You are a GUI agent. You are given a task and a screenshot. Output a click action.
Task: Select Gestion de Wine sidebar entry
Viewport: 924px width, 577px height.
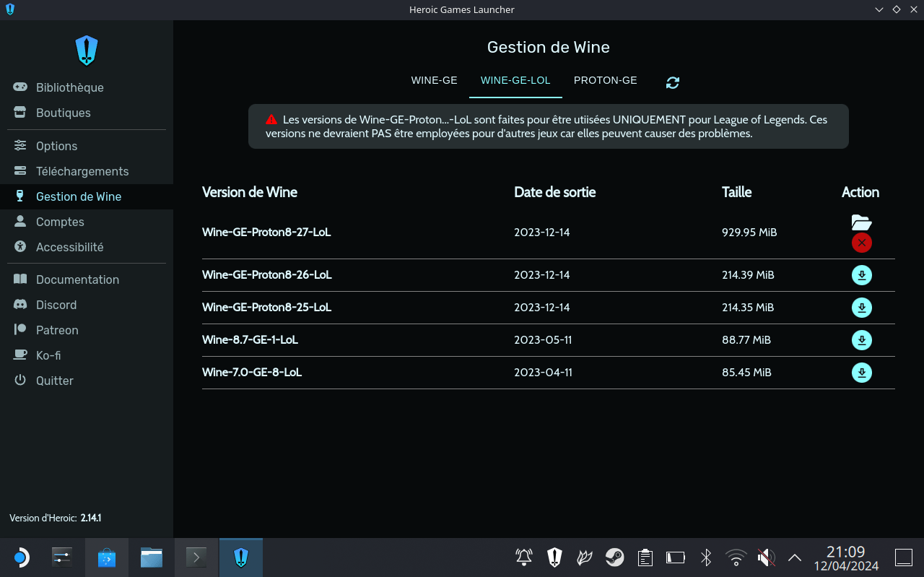coord(87,196)
